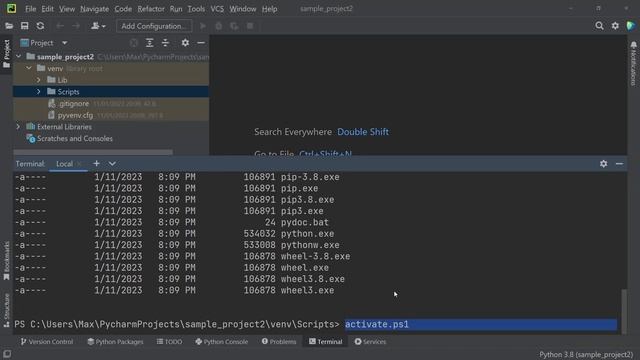Click Python 3.8 interpreter in status bar
Image resolution: width=640 pixels, height=360 pixels.
coord(586,355)
